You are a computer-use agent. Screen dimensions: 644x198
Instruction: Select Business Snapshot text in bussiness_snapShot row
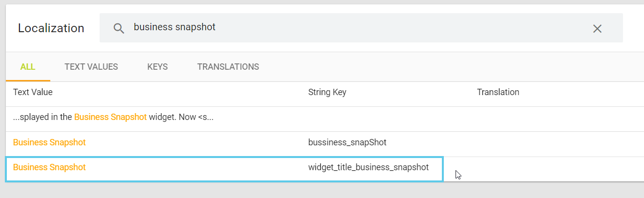(x=49, y=142)
